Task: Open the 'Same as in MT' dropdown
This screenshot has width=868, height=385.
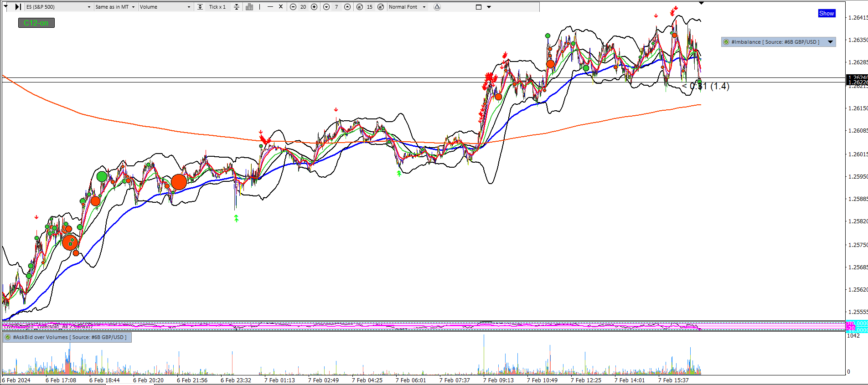Action: [x=115, y=7]
